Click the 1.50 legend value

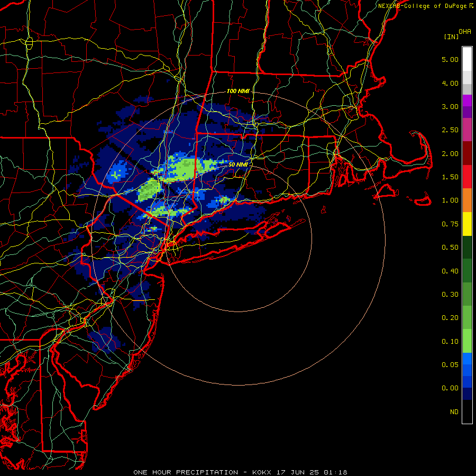click(450, 177)
